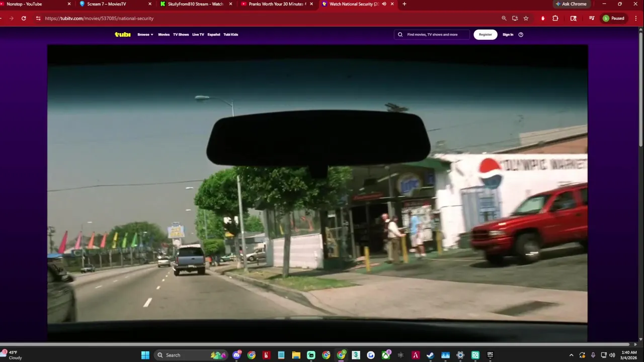
Task: Bookmark this page with the star icon
Action: [526, 18]
